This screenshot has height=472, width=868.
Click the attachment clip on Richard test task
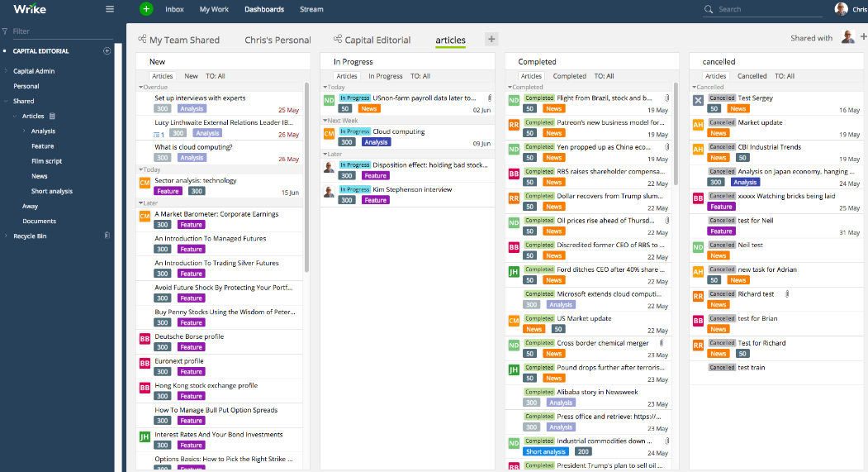click(787, 294)
